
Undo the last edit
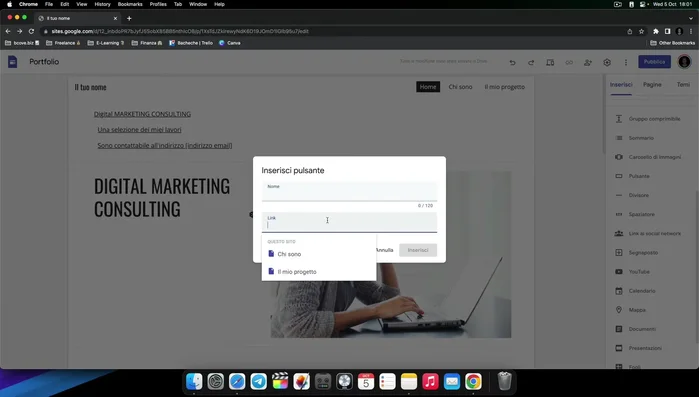coord(512,63)
